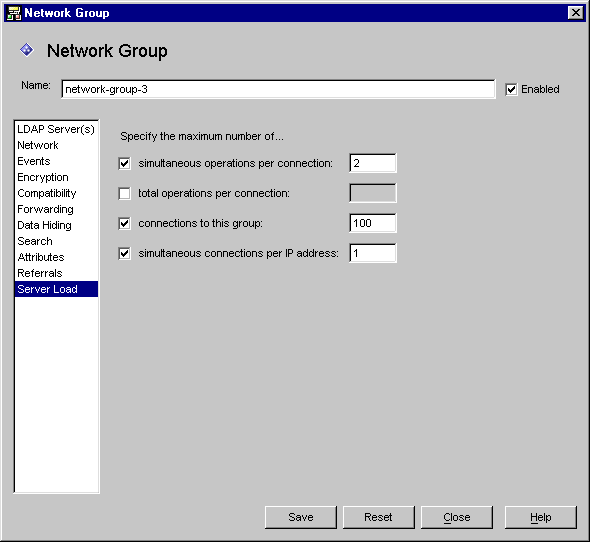
Task: Click the Close button
Action: click(x=456, y=518)
